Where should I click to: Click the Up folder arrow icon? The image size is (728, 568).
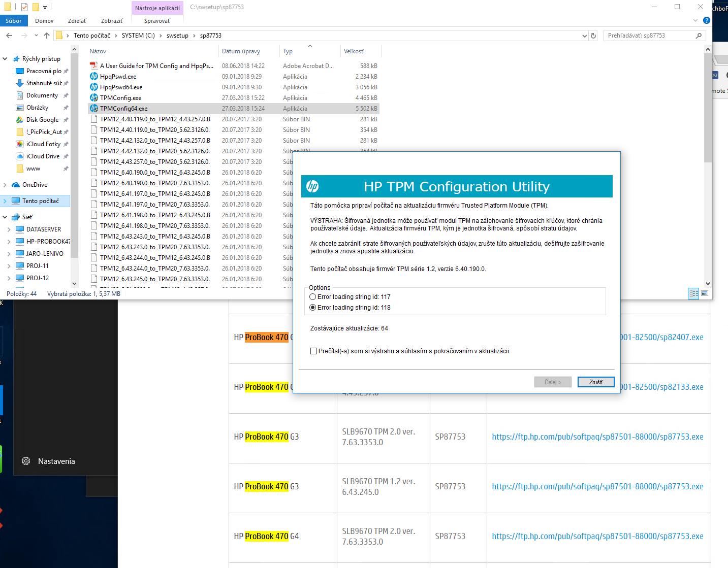[47, 36]
